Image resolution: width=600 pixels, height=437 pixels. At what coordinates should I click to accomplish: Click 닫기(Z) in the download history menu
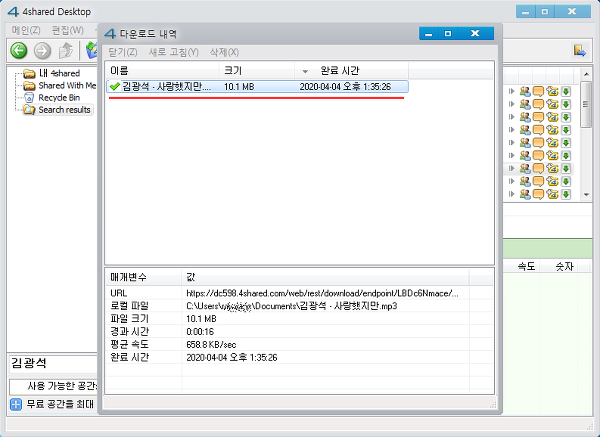click(123, 52)
